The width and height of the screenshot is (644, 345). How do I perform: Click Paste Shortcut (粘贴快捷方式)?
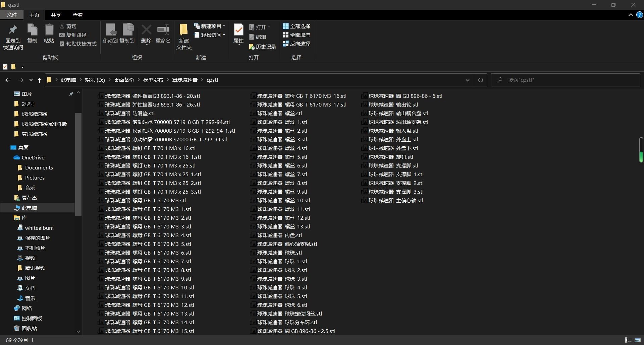[x=78, y=44]
